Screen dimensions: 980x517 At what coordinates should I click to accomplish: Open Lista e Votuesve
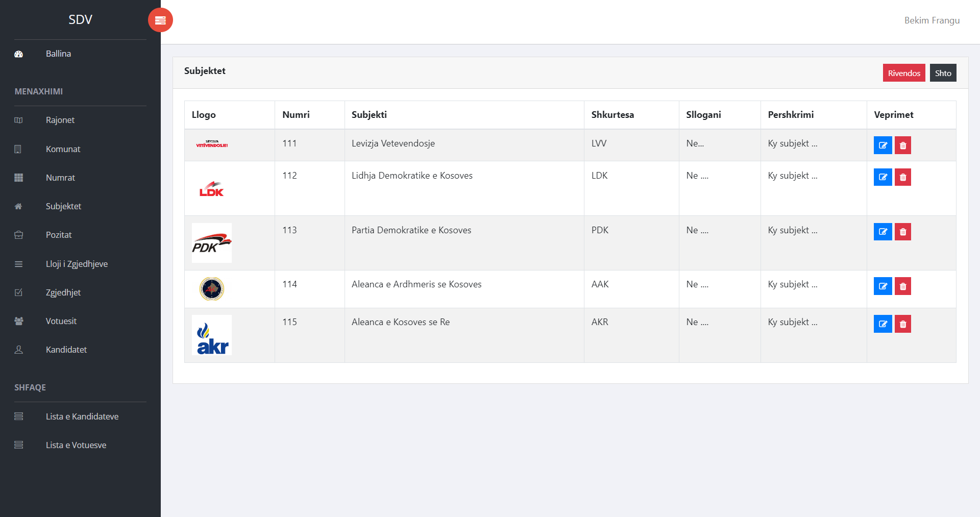76,445
